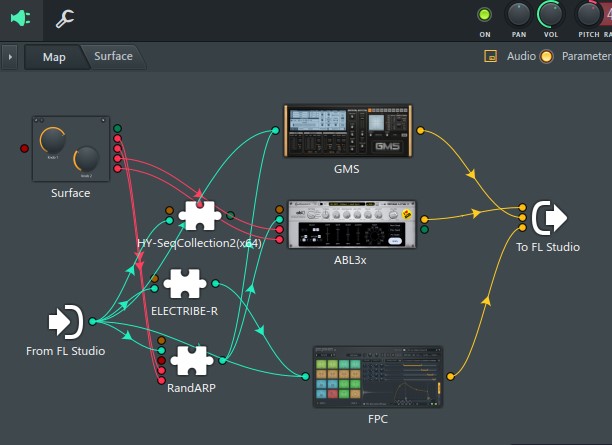
Task: Click From FL Studio's green MIDI output port
Action: [x=92, y=321]
